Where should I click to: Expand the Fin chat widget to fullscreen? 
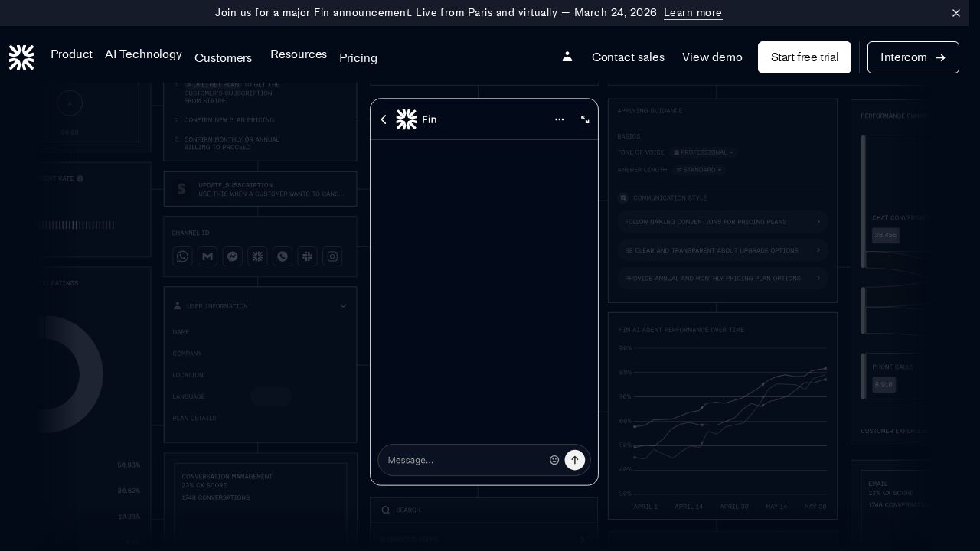[x=585, y=119]
